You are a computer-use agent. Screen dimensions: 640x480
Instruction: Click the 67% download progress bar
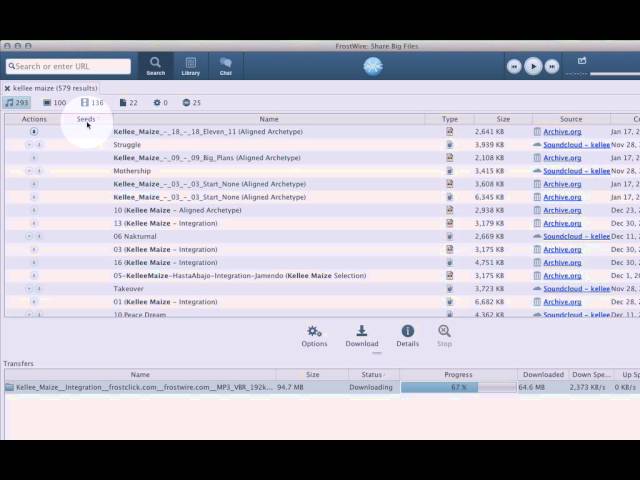(458, 387)
